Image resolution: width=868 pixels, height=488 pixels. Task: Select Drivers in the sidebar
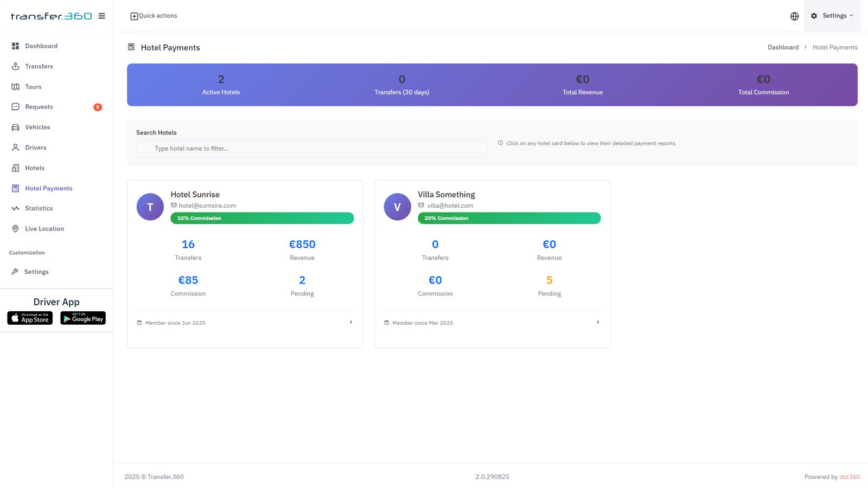click(35, 147)
